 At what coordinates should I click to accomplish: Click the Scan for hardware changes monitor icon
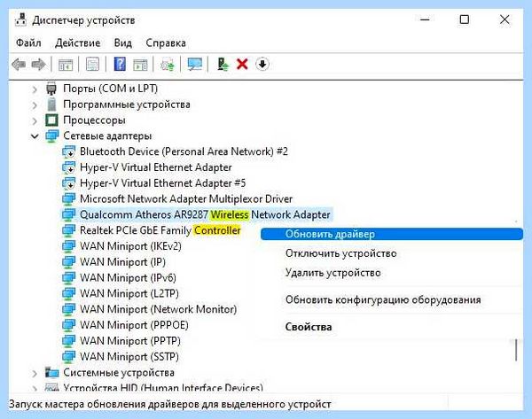click(x=195, y=64)
